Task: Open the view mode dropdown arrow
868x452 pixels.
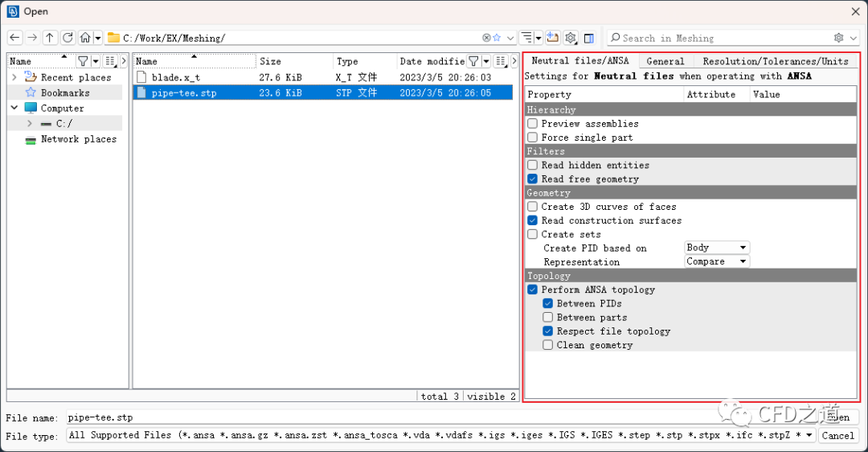Action: click(x=538, y=39)
